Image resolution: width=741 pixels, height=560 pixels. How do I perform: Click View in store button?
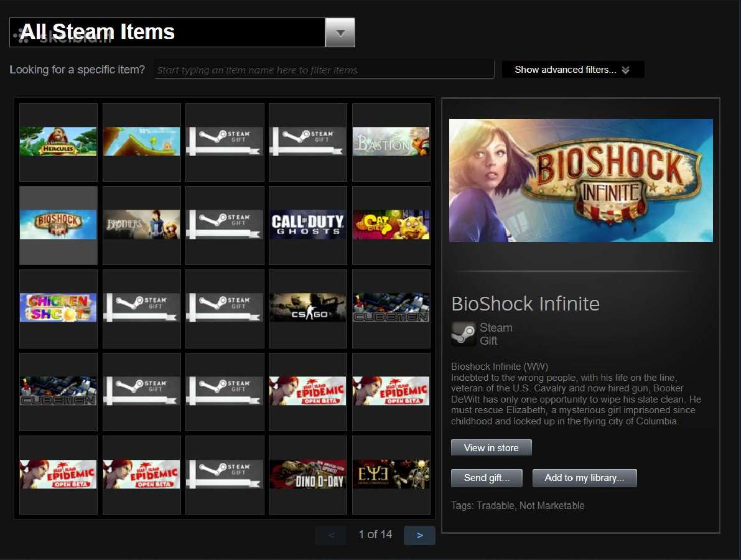tap(491, 447)
